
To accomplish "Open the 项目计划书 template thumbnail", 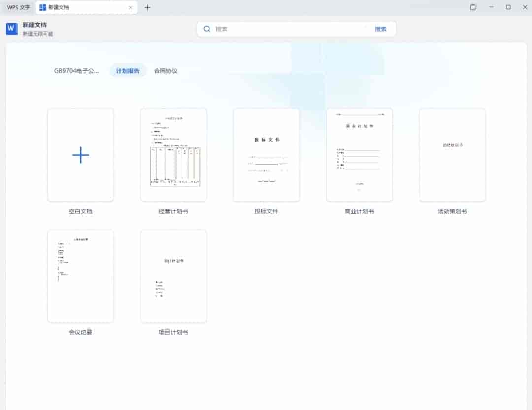I will click(173, 276).
